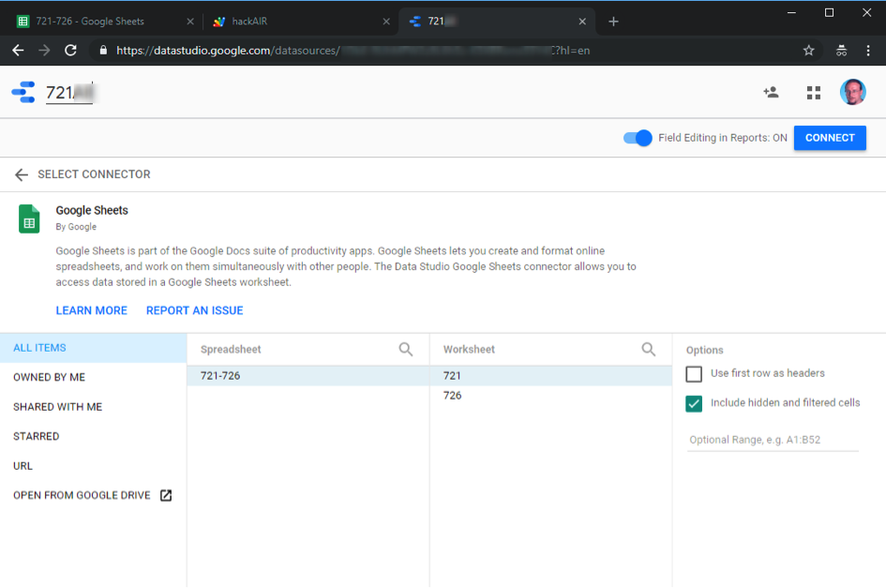Toggle Field Editing in Reports switch
Viewport: 886px width, 588px height.
tap(638, 138)
